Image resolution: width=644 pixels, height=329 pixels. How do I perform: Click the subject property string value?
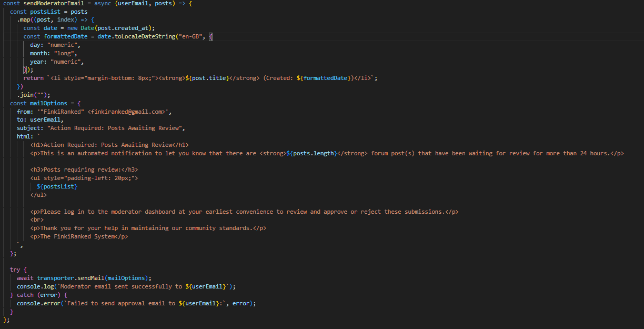116,128
